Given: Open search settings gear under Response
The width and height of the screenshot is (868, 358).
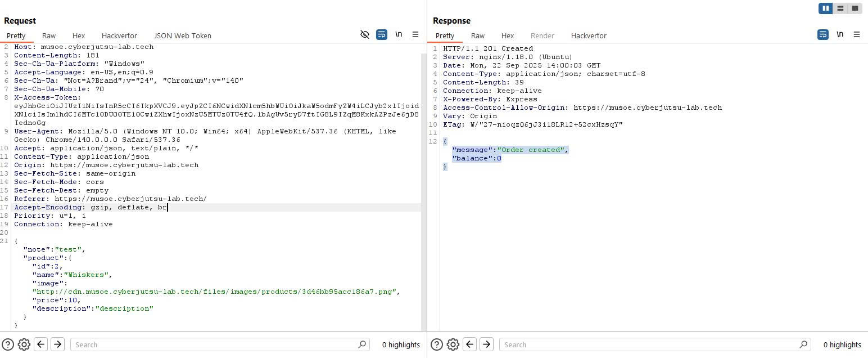Looking at the screenshot, I should pyautogui.click(x=453, y=344).
